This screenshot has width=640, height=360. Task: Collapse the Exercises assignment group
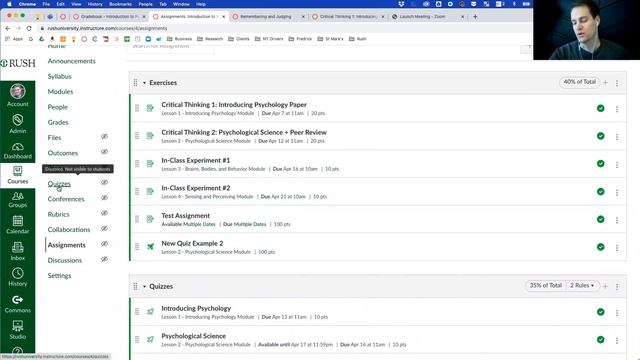pyautogui.click(x=144, y=82)
